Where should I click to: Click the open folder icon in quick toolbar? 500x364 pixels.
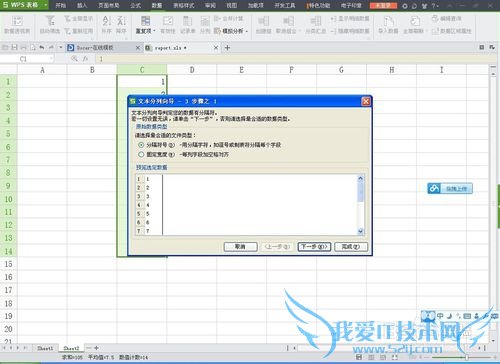(x=5, y=48)
